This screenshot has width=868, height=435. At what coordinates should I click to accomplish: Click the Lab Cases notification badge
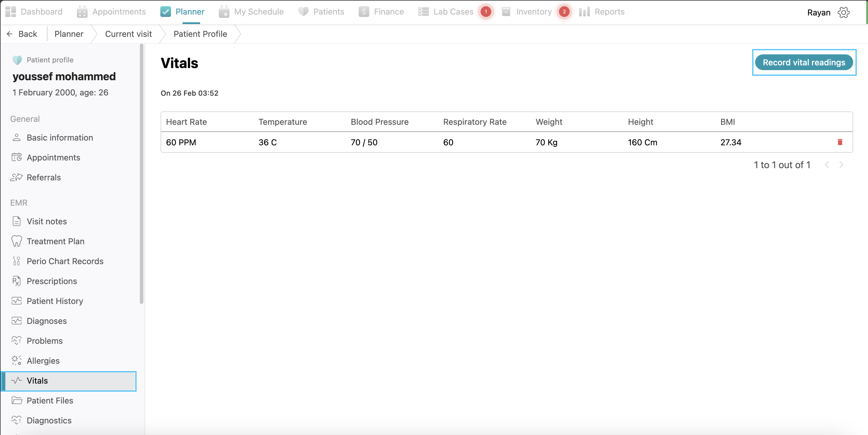(486, 12)
